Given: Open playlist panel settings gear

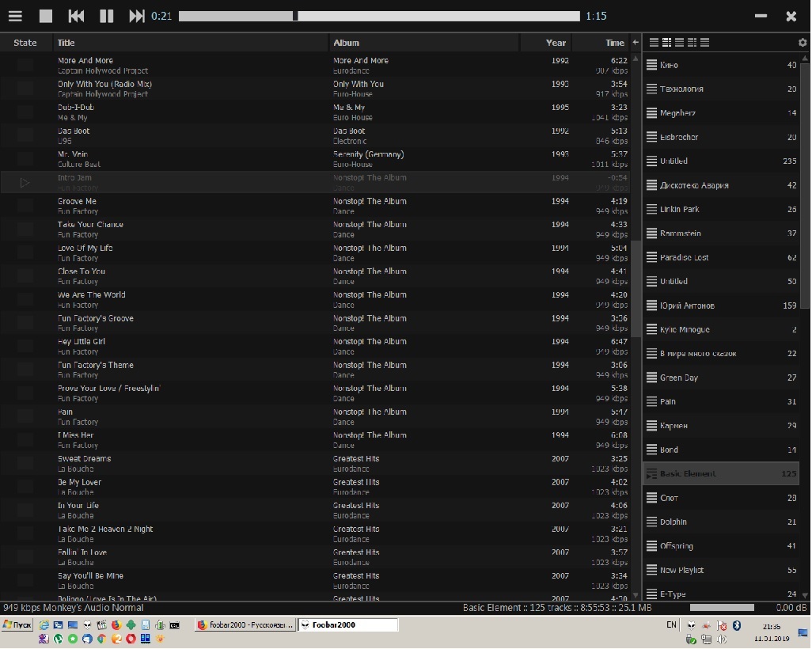Looking at the screenshot, I should tap(803, 43).
